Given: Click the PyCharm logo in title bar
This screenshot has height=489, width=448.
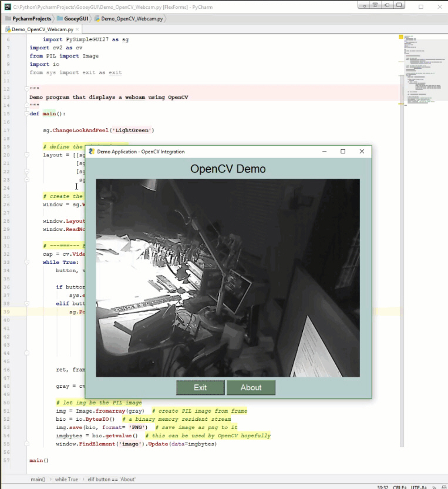Looking at the screenshot, I should click(8, 6).
